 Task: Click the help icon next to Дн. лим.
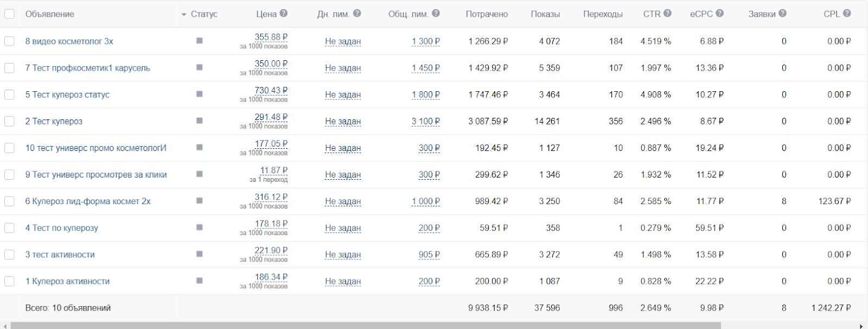357,14
